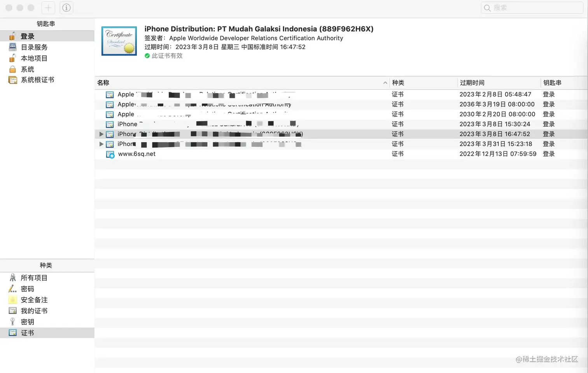588x373 pixels.
Task: Sort by 种类 column header
Action: (423, 83)
